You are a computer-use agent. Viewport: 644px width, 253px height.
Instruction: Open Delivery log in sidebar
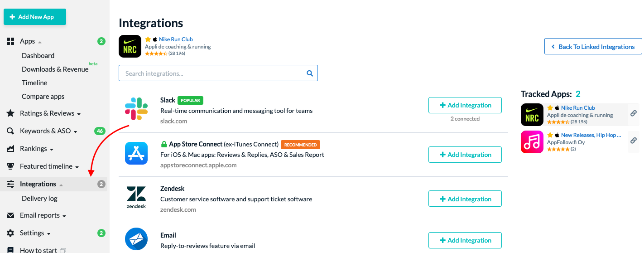39,198
